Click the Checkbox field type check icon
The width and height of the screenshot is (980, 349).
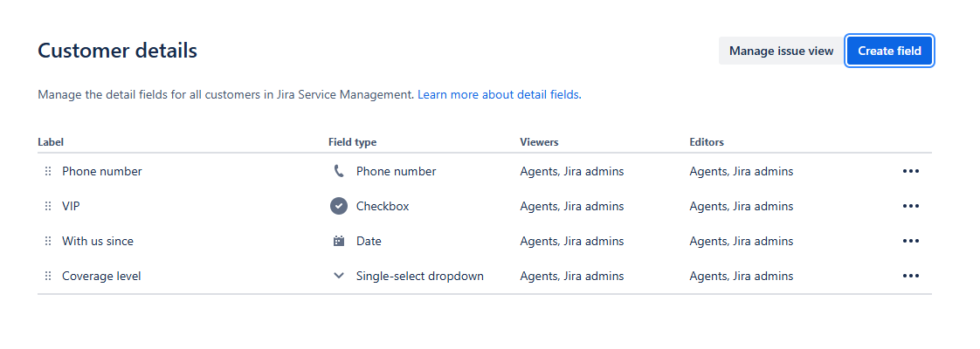tap(339, 206)
